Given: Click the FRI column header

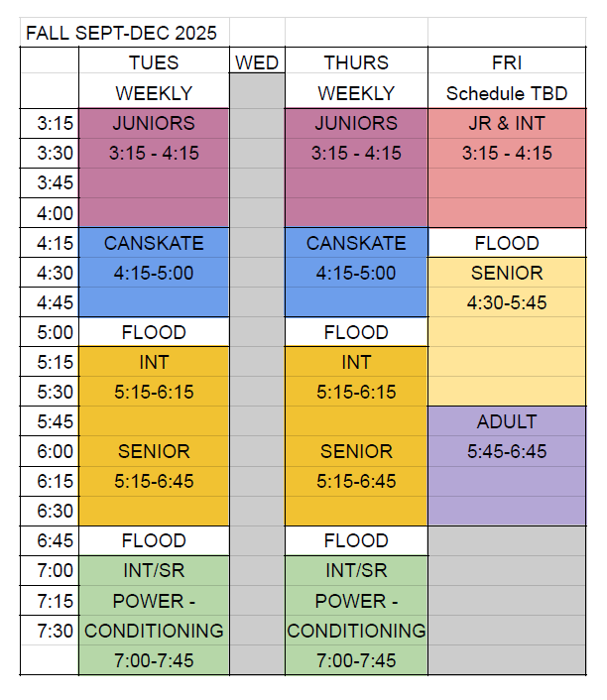Looking at the screenshot, I should pyautogui.click(x=507, y=62).
